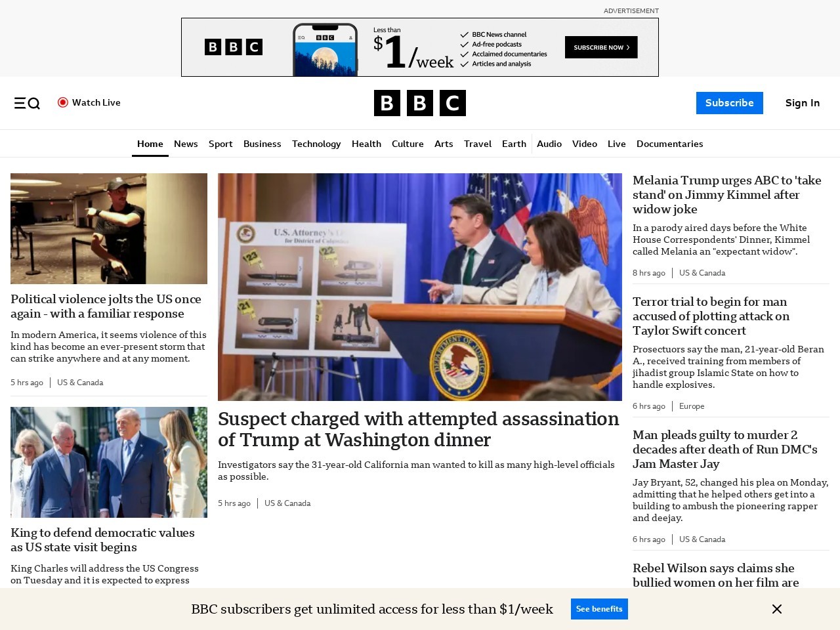Open the Live section
Screen dimensions: 840x630
(617, 144)
